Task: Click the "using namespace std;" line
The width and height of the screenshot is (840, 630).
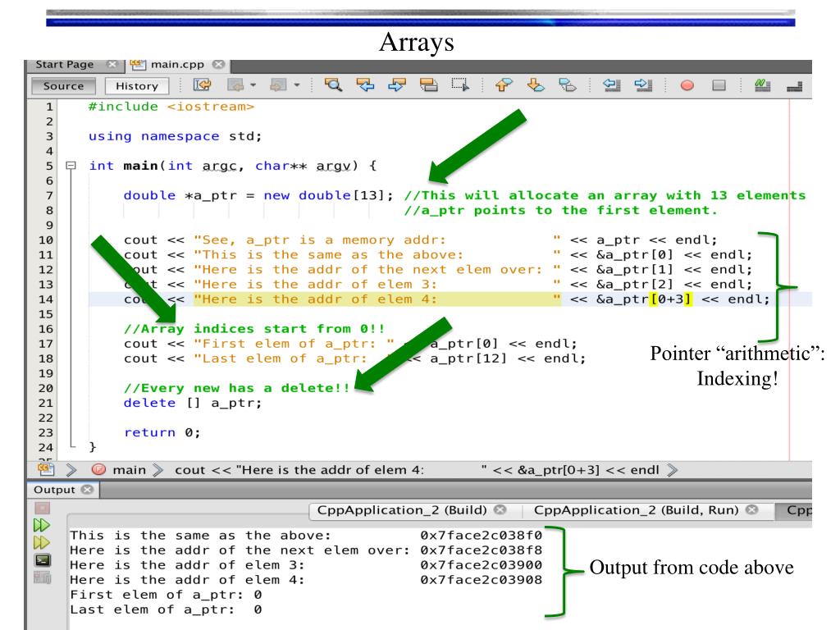Action: click(x=176, y=136)
